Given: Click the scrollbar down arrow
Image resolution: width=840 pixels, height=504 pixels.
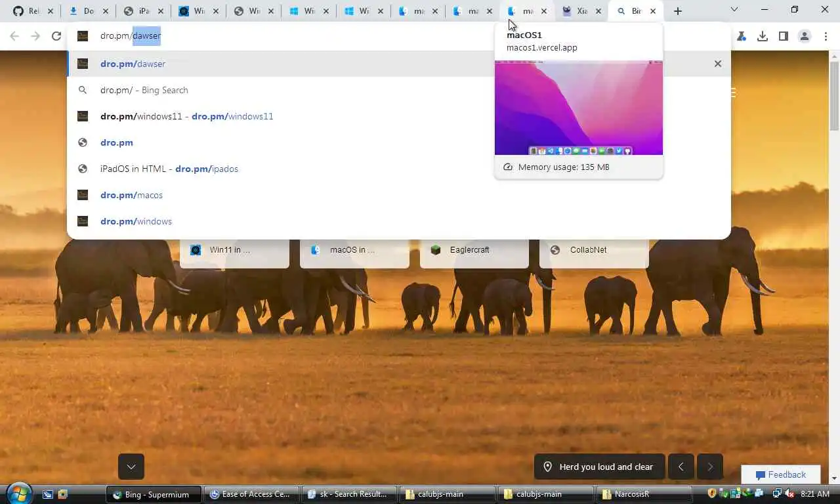Looking at the screenshot, I should point(834,478).
